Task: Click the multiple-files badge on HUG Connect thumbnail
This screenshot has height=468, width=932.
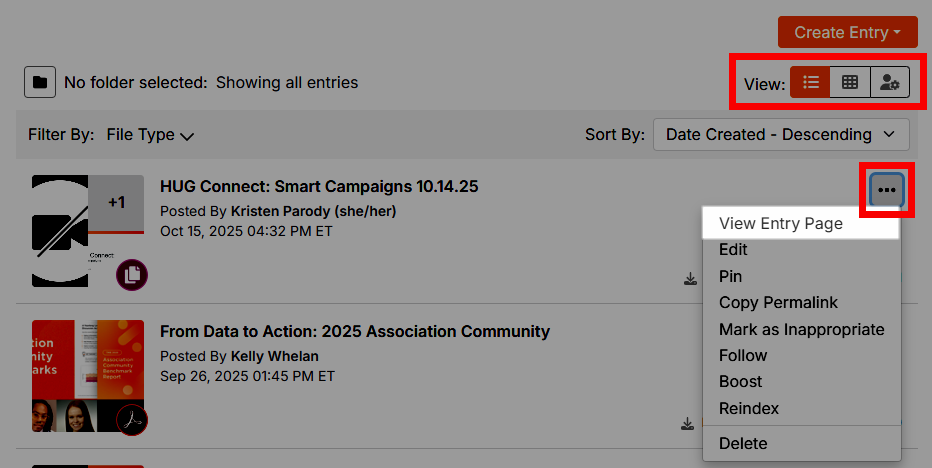Action: [x=132, y=274]
